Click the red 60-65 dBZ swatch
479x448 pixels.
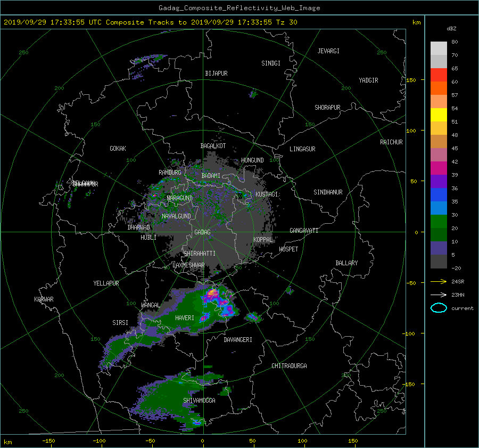pyautogui.click(x=439, y=75)
